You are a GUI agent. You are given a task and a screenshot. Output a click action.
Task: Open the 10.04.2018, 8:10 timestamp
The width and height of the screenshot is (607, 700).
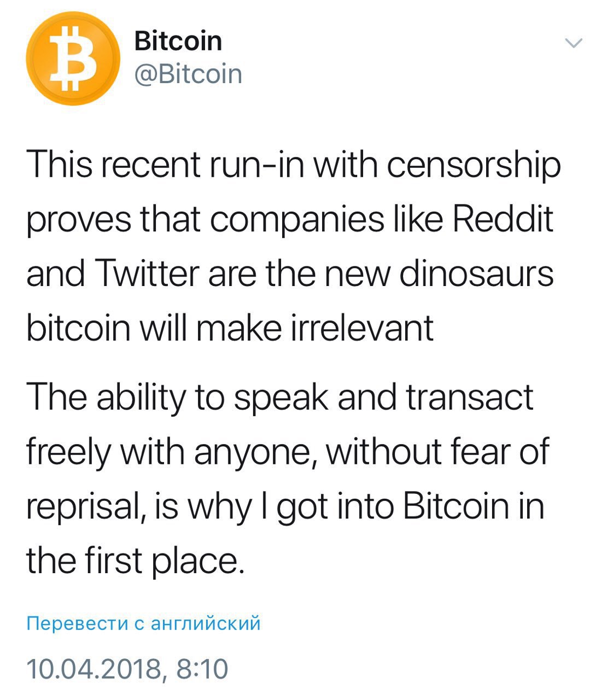tap(127, 669)
